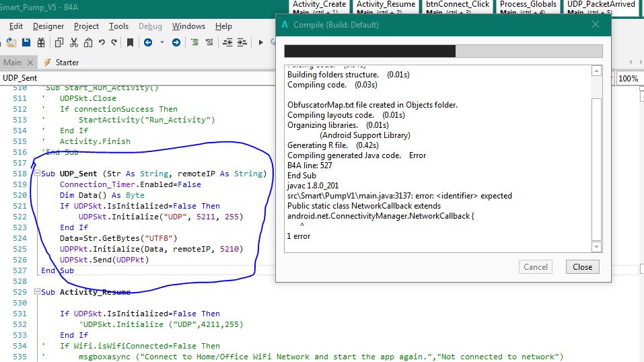Screen dimensions: 644x362
Task: Toggle bookmark with the bookmark icon
Action: coord(130,42)
